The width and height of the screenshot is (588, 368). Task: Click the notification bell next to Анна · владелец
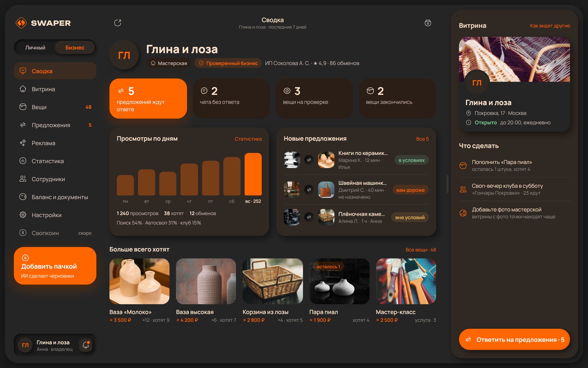tap(86, 345)
